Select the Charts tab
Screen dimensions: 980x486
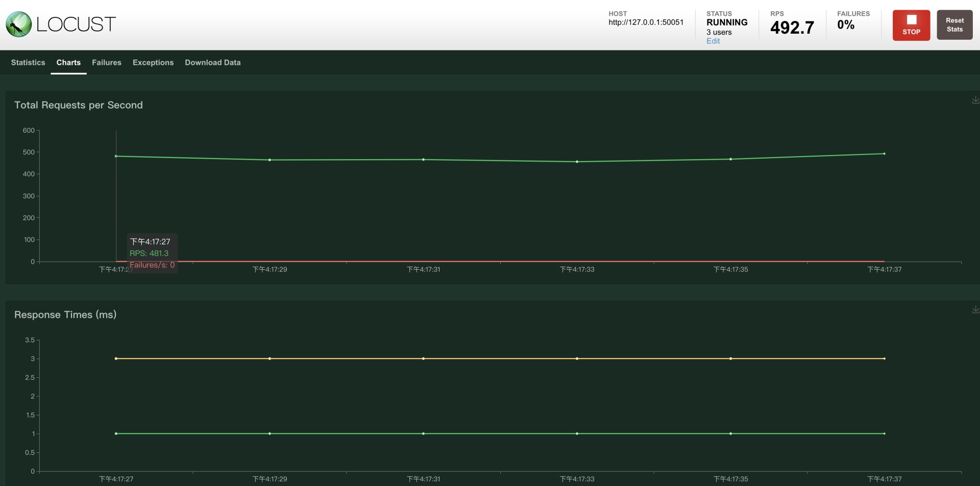[68, 62]
